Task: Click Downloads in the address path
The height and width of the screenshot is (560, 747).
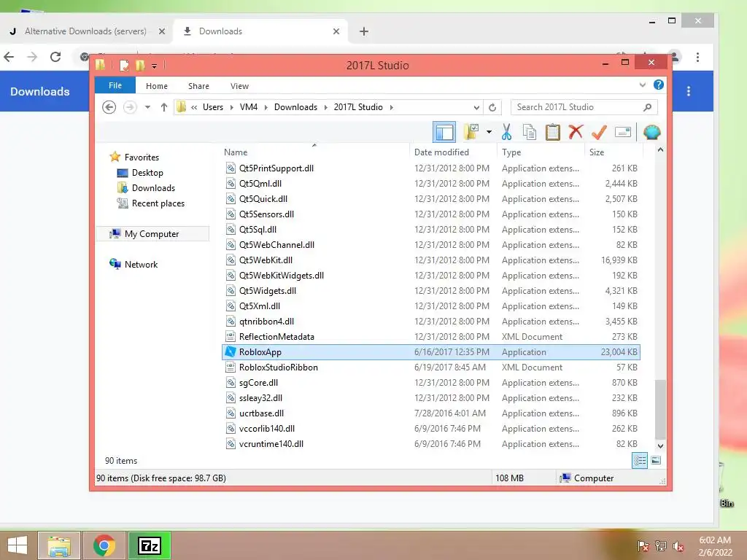Action: (296, 107)
